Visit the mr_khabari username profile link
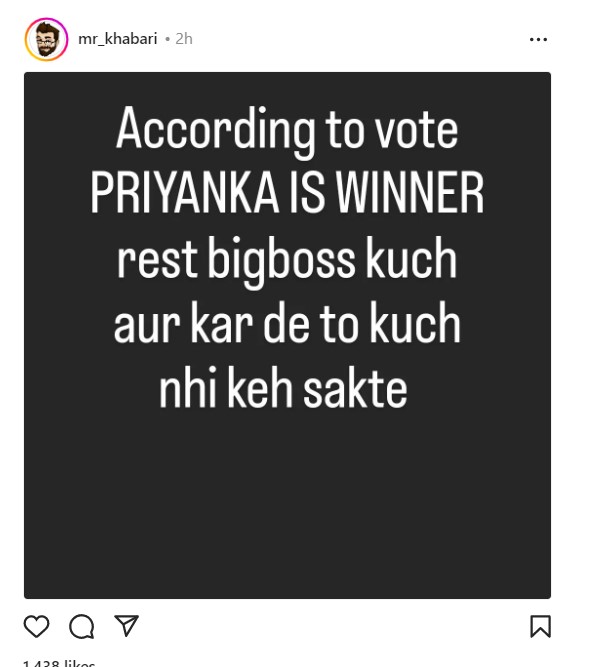The image size is (595, 667). pyautogui.click(x=118, y=39)
